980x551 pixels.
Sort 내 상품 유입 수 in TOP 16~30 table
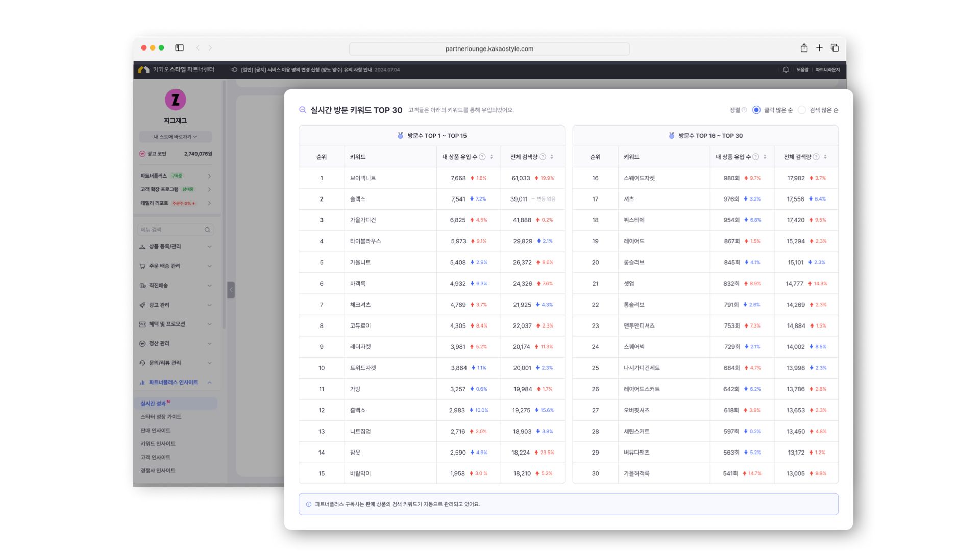(765, 157)
